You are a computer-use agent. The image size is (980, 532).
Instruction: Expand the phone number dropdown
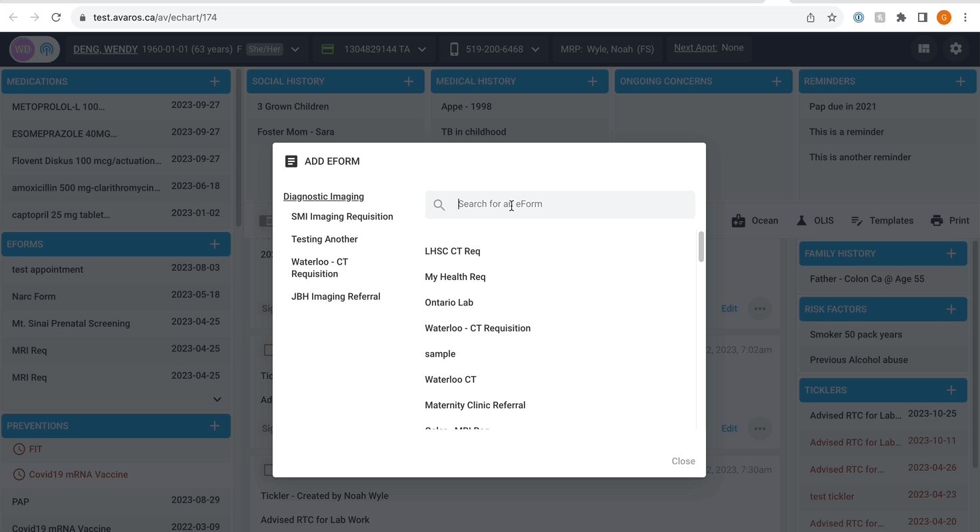click(x=535, y=49)
